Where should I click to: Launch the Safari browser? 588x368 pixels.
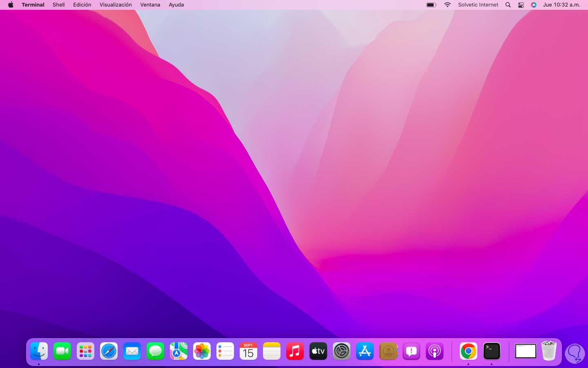coord(109,351)
